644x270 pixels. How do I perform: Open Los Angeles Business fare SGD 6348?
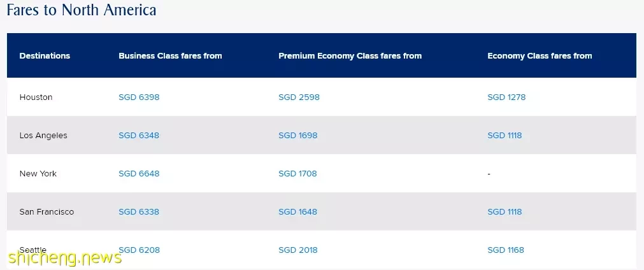[139, 136]
